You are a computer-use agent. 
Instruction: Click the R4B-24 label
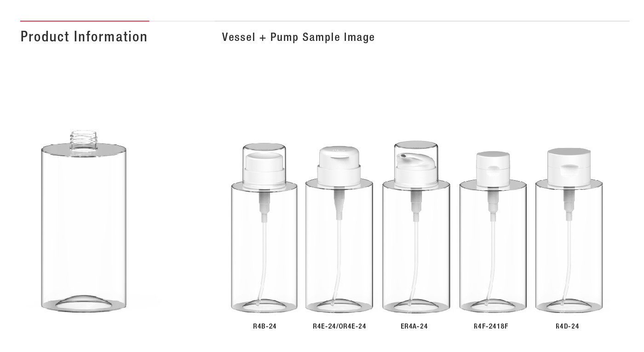point(264,326)
